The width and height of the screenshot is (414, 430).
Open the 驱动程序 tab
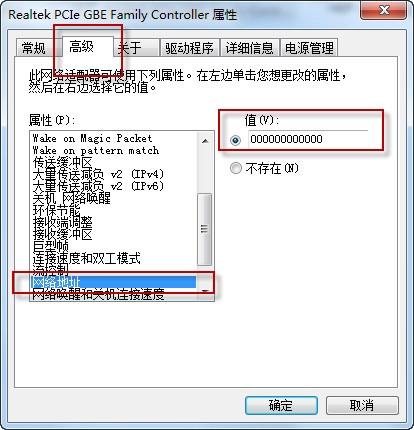(x=189, y=48)
